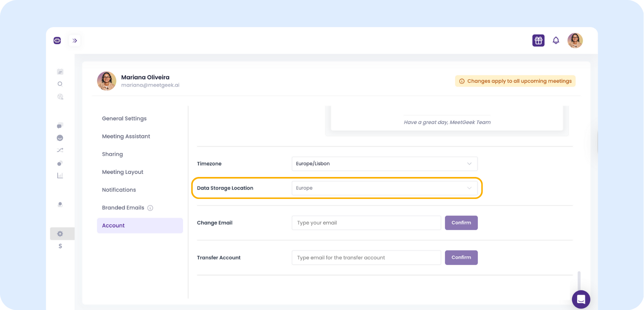Open the dollar sign billing icon

tap(60, 246)
